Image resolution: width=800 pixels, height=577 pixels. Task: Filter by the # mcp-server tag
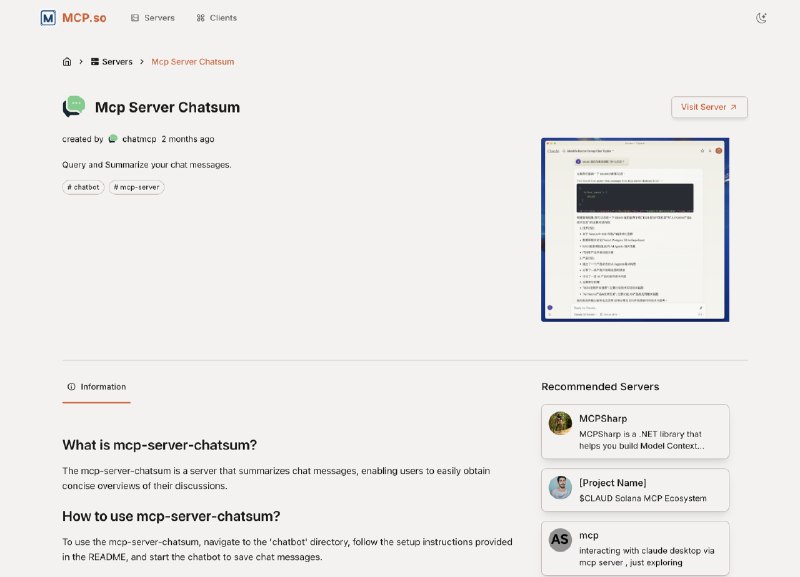(x=137, y=187)
